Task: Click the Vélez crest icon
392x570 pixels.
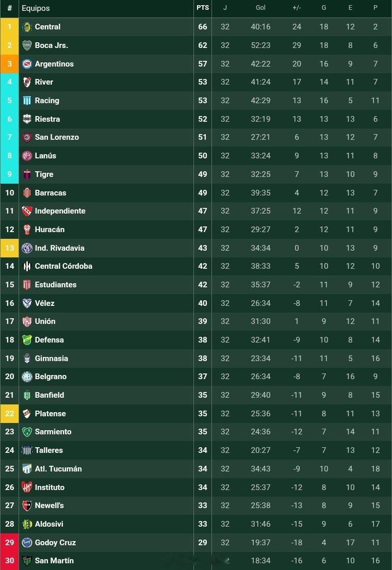Action: (27, 303)
